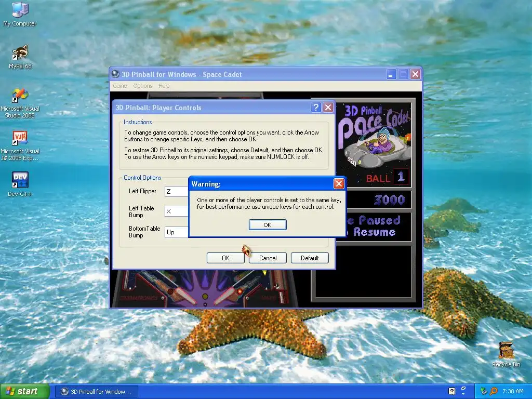Close the Warning dialog with X
Screen dimensions: 532x399
pyautogui.click(x=339, y=184)
